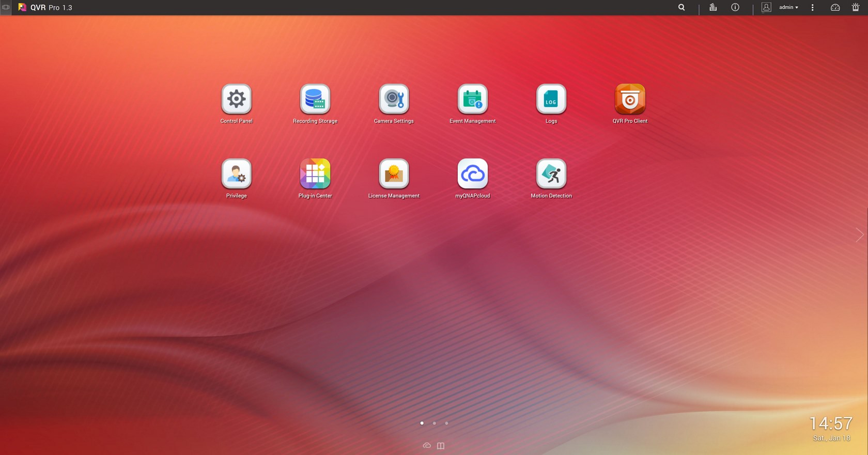This screenshot has height=455, width=868.
Task: Open the three-dot more options menu
Action: (812, 7)
